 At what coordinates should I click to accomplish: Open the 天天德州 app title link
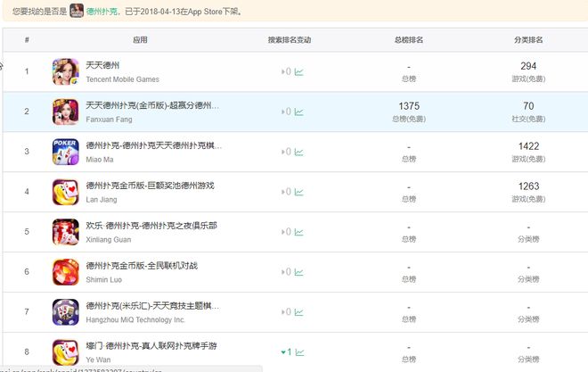102,65
